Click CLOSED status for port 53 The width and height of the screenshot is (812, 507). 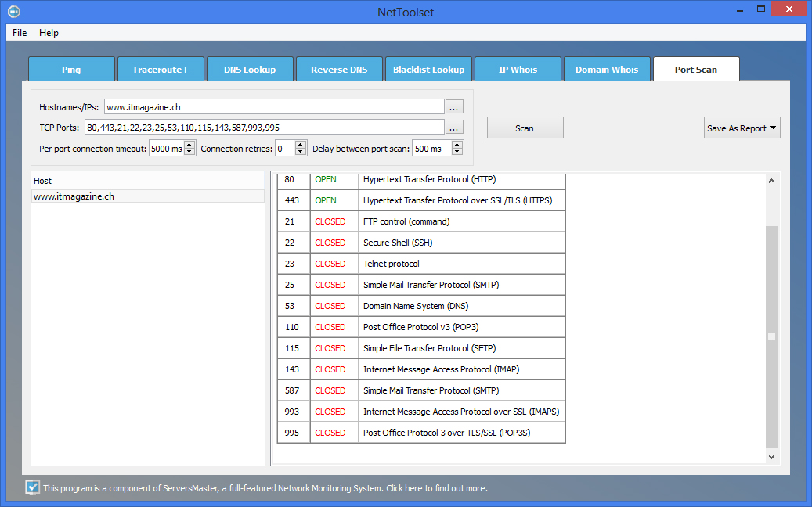330,306
